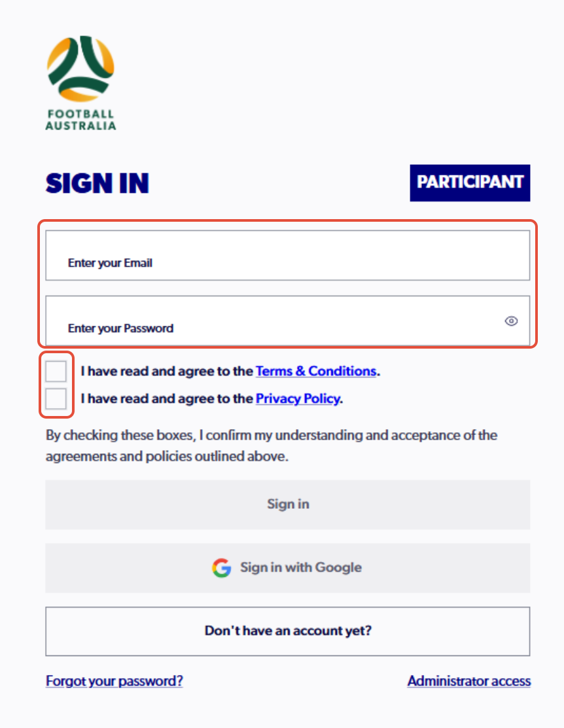The height and width of the screenshot is (728, 564).
Task: Click the 'I have read' Terms label text
Action: click(x=166, y=371)
